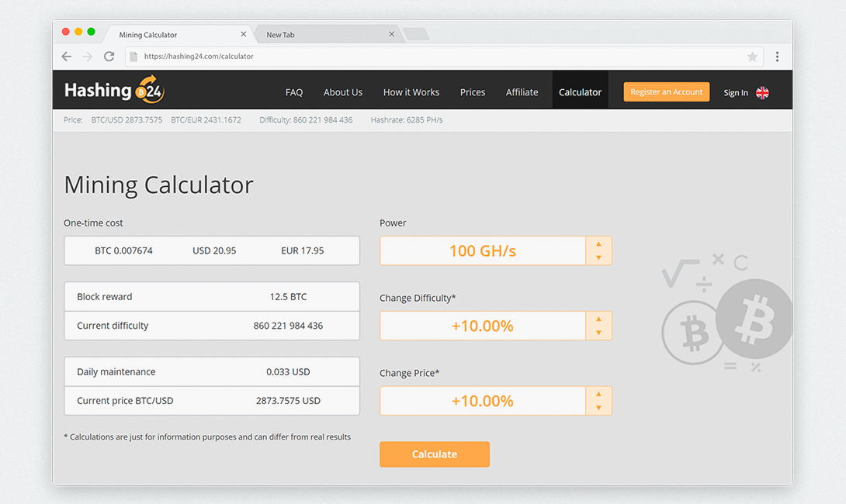Close the New Tab tab
Viewport: 846px width, 504px height.
(x=392, y=34)
